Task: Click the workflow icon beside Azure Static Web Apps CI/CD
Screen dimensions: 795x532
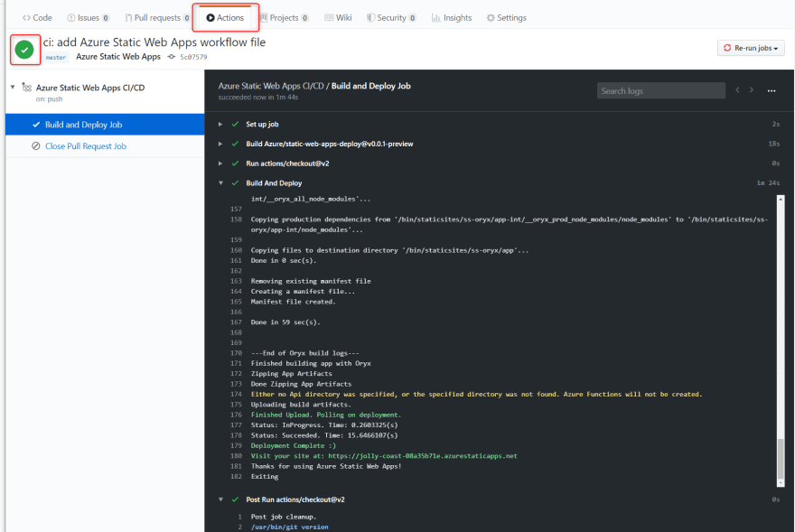Action: pos(26,89)
